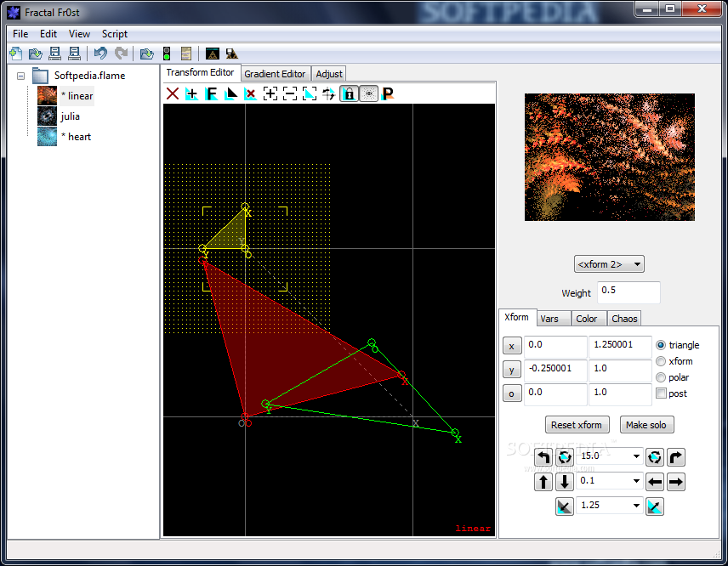Open the Script menu
The image size is (728, 566).
115,34
